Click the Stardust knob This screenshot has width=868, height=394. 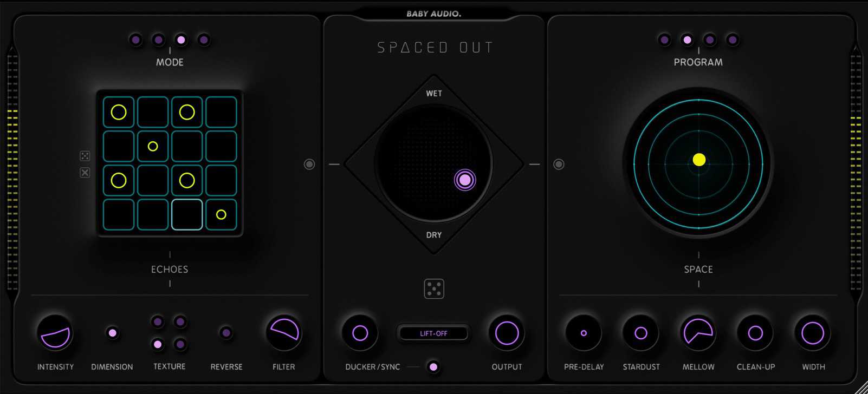click(x=641, y=333)
